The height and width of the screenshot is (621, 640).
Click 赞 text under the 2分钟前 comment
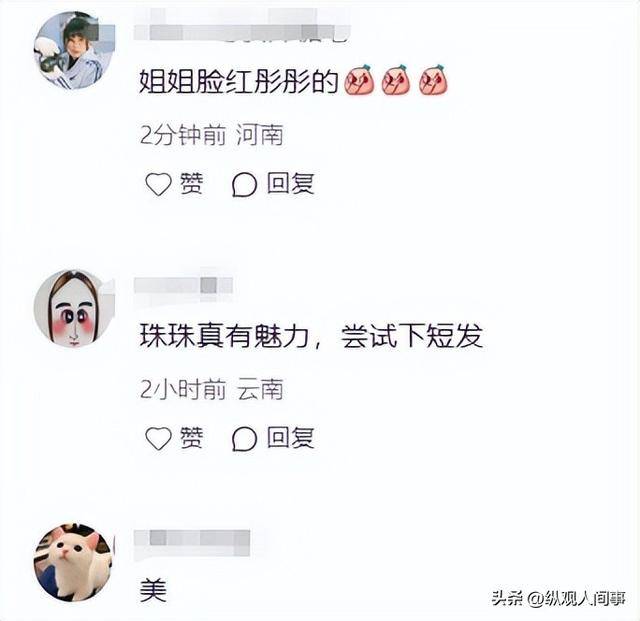[191, 184]
